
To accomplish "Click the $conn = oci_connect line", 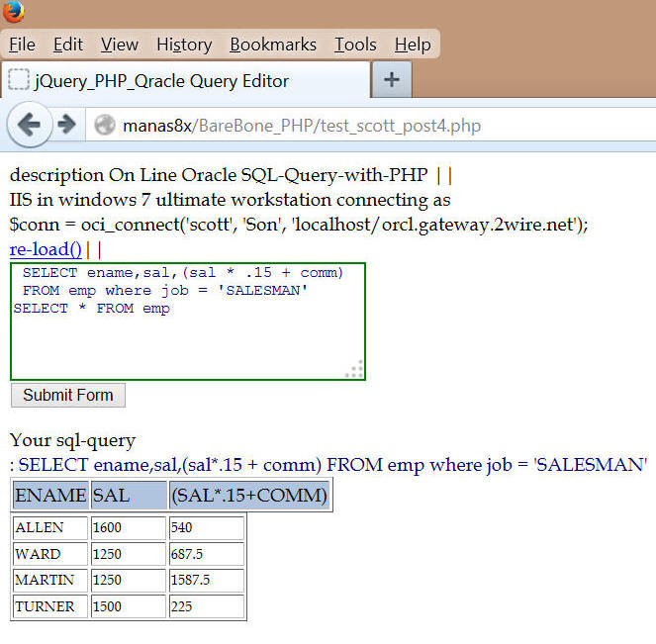I will [299, 225].
